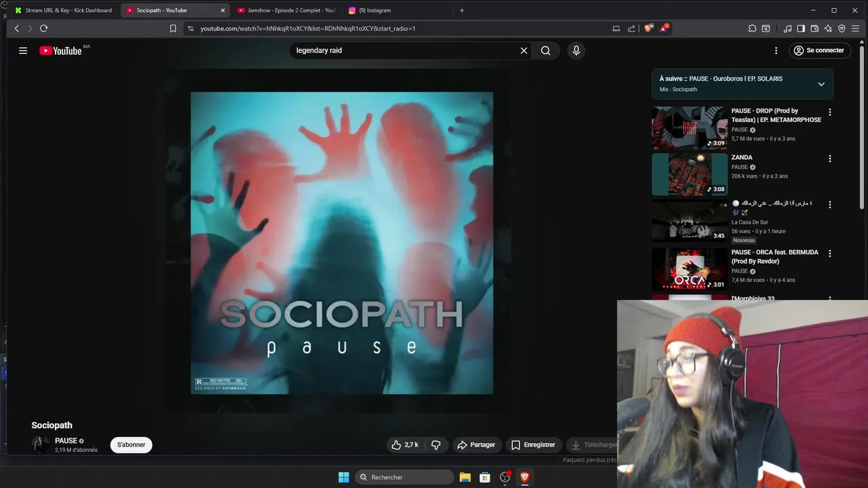Click the ZANDA video title

(x=742, y=157)
